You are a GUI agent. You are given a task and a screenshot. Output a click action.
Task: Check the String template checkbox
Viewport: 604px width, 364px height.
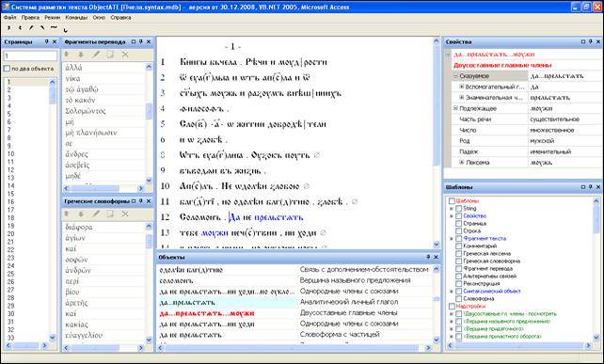(x=458, y=209)
